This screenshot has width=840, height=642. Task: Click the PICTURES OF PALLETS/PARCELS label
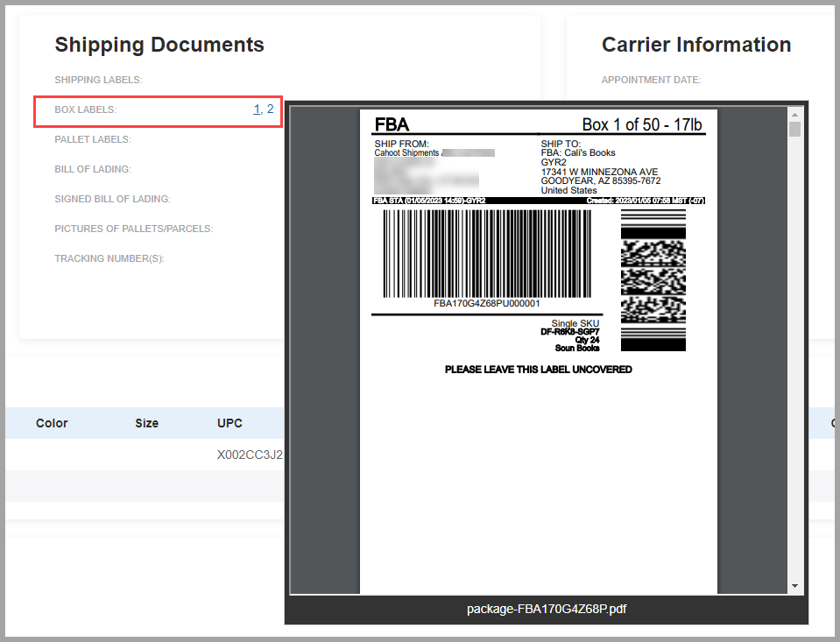coord(134,229)
